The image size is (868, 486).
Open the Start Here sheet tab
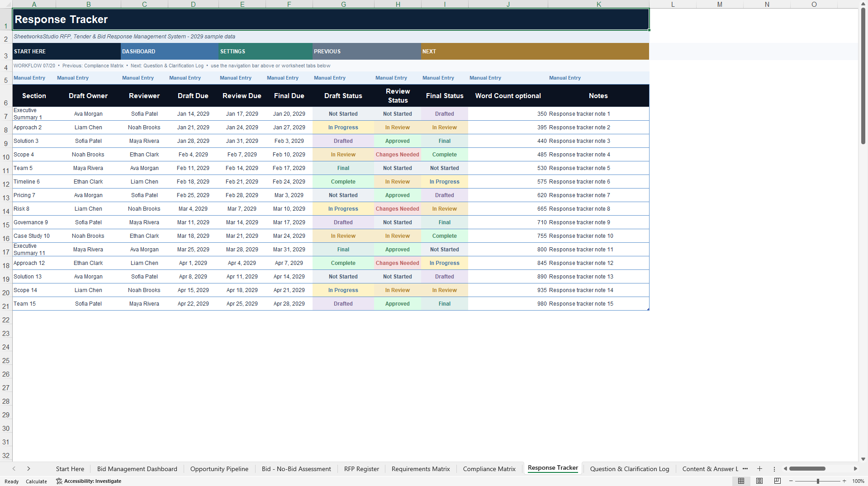pos(70,469)
